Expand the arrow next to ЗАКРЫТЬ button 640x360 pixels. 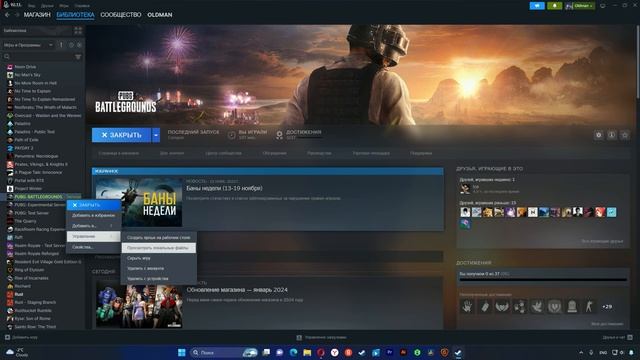pyautogui.click(x=156, y=135)
